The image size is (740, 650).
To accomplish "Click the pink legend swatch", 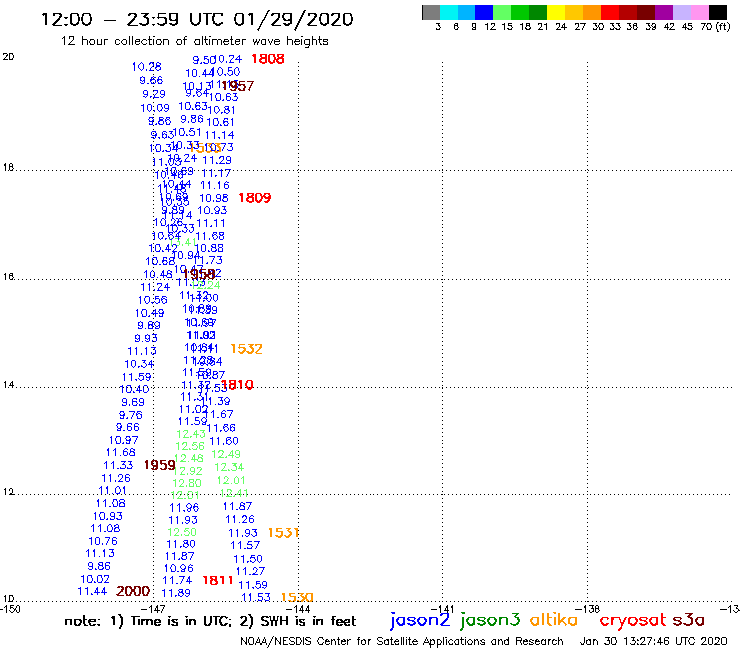I will coord(699,12).
